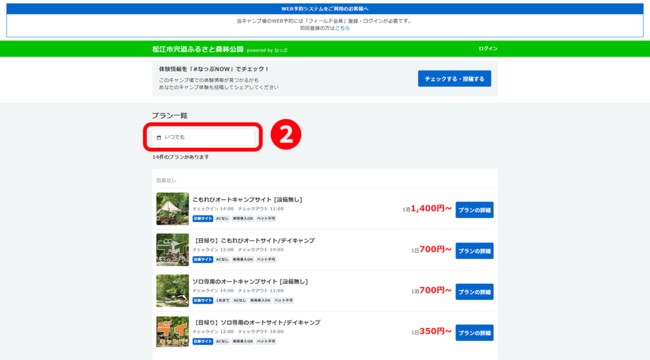Viewport: 650px width, 360px height.
Task: Click the 1,400円〜 price text
Action: pos(431,209)
